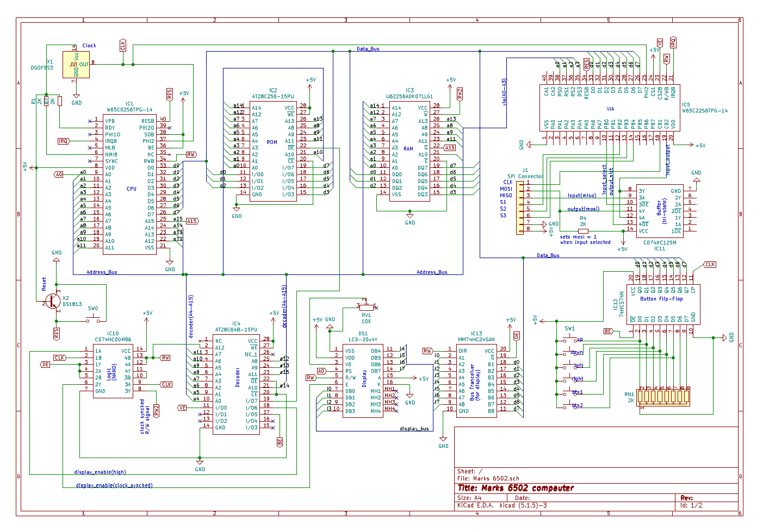Viewport: 763px width, 532px height.
Task: Select the SPI Connector J1 symbol
Action: [519, 206]
